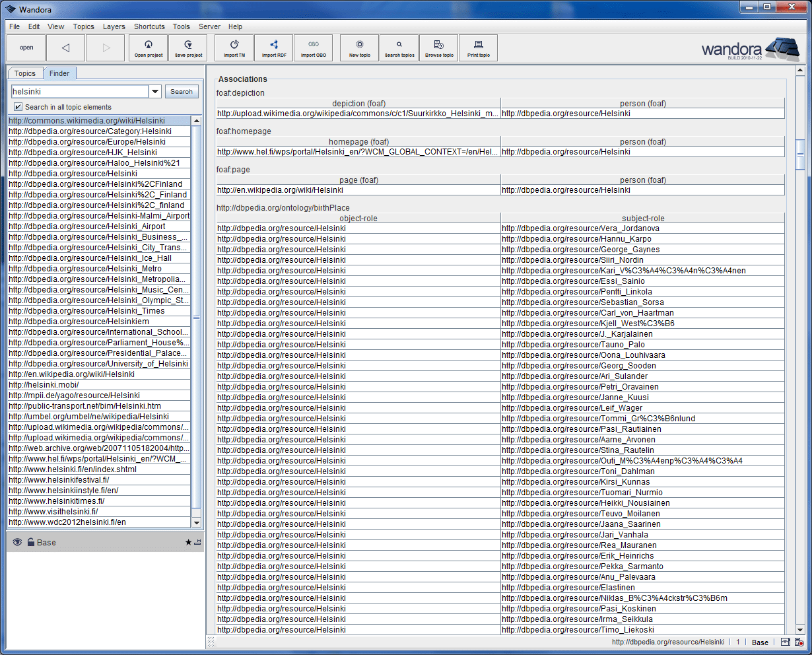The height and width of the screenshot is (655, 812).
Task: Select the Print topic toolbar icon
Action: click(x=478, y=48)
